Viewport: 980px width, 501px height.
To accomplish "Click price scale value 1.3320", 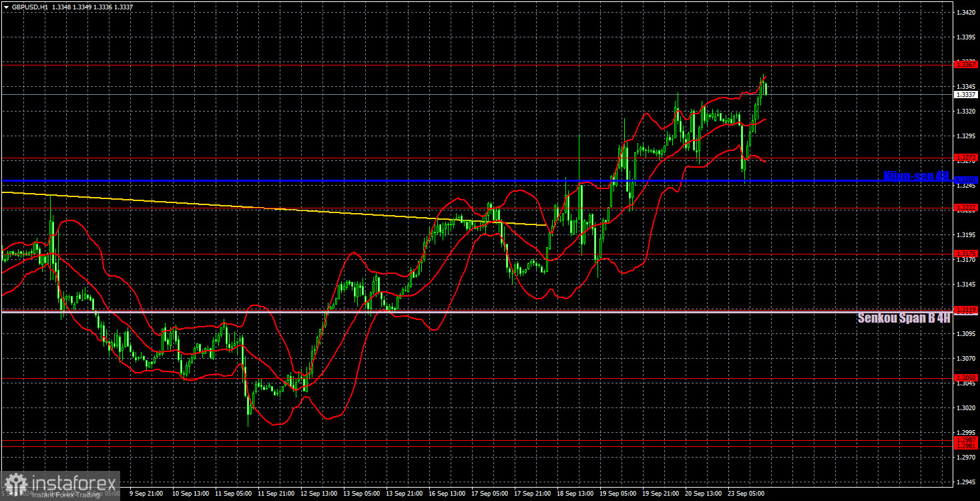I will point(966,112).
